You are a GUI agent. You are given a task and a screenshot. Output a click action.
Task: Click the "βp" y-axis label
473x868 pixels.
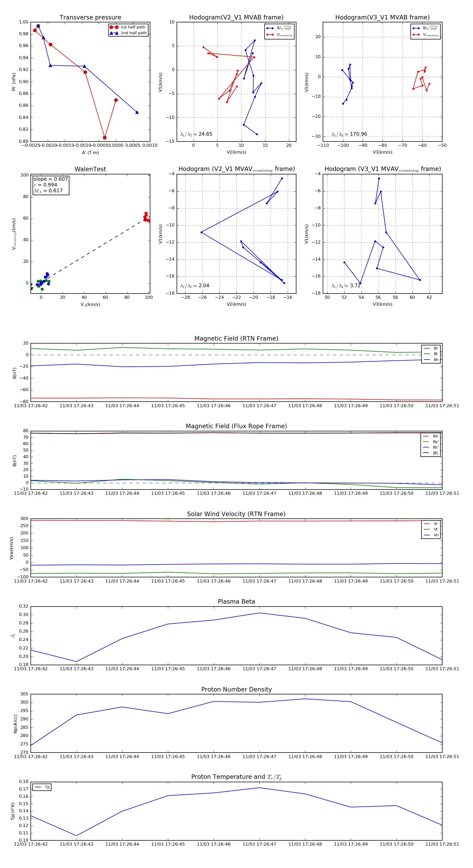click(13, 635)
